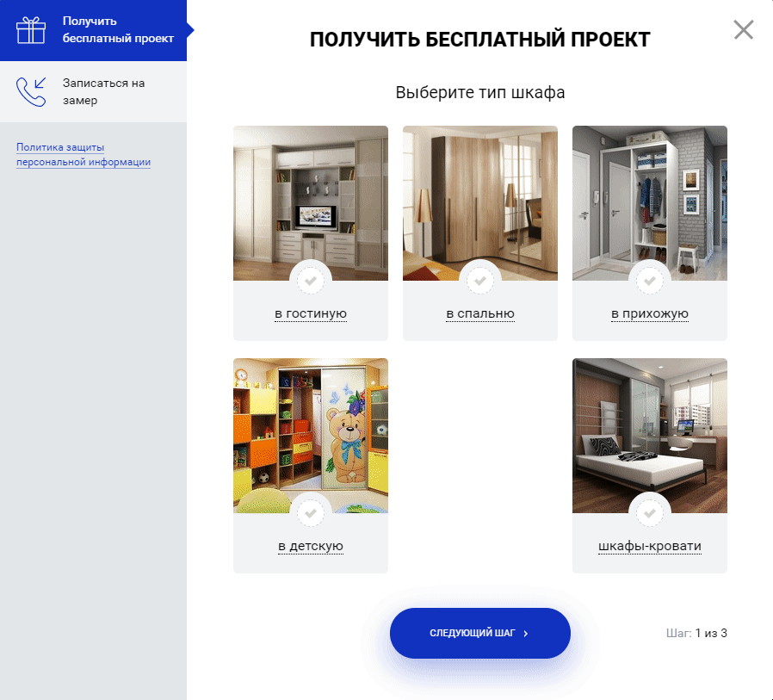
Task: Click the 'Шаг: 1 из 3' step indicator
Action: pyautogui.click(x=696, y=633)
